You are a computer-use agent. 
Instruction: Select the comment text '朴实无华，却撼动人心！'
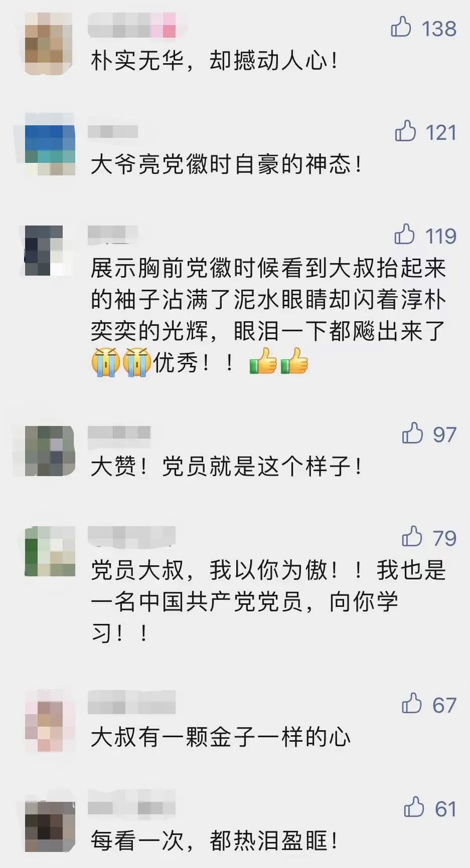coord(215,61)
